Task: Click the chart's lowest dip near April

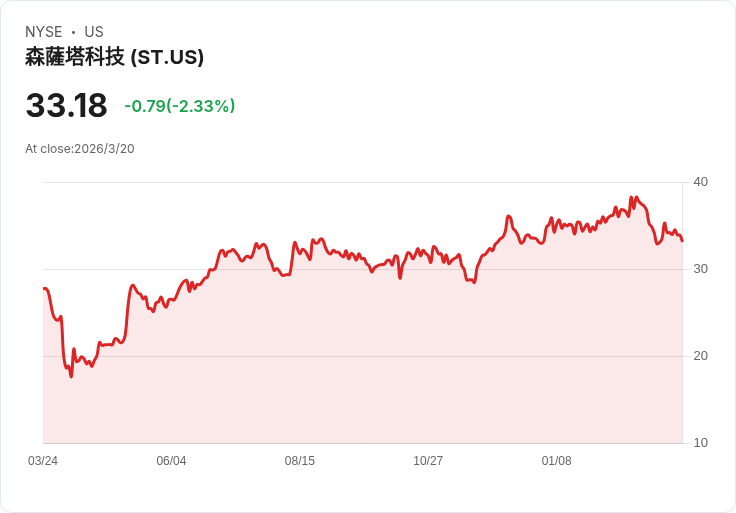Action: 71,376
